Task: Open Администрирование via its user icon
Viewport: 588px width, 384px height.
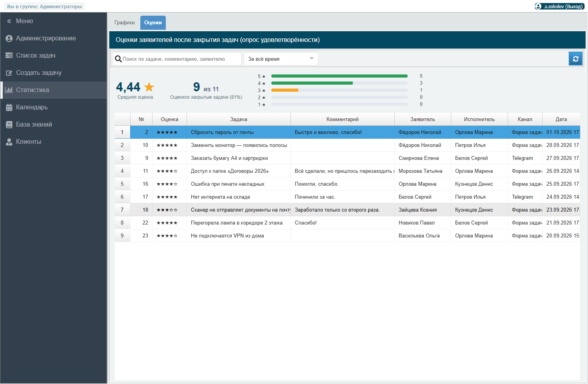Action: coord(9,38)
